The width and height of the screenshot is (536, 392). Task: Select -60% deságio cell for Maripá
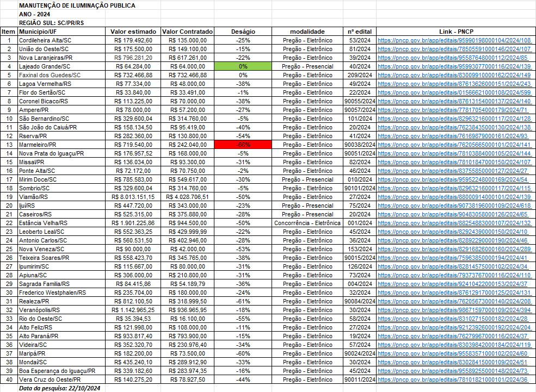pyautogui.click(x=243, y=354)
